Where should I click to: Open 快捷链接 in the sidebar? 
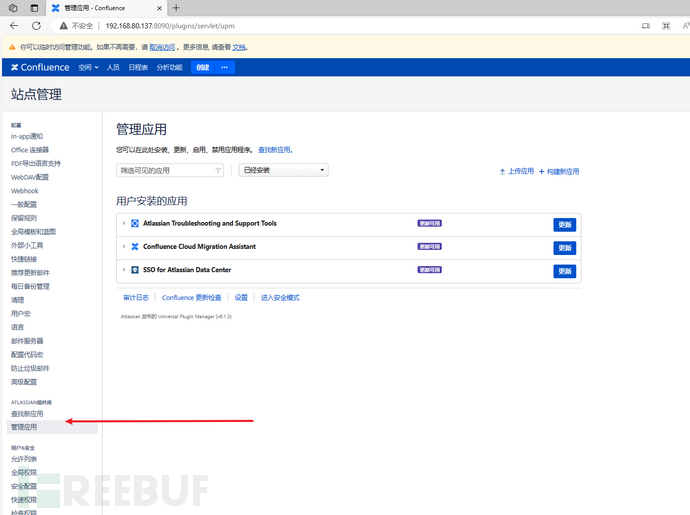coord(24,259)
